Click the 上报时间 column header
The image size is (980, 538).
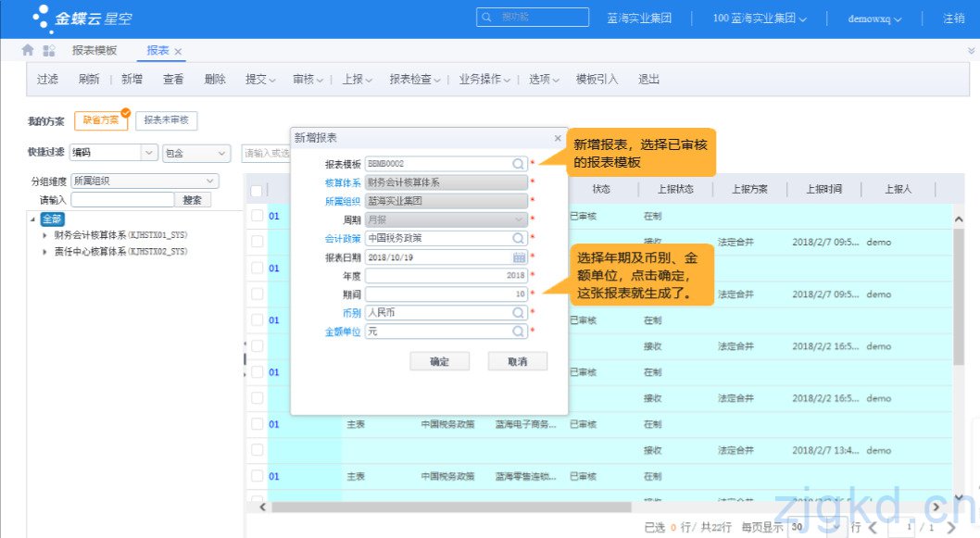tap(823, 189)
